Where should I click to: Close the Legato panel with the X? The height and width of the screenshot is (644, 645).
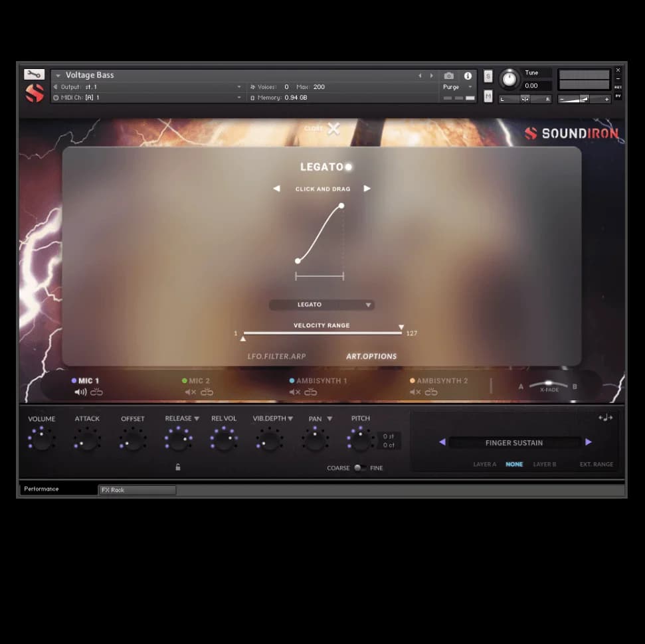coord(333,129)
